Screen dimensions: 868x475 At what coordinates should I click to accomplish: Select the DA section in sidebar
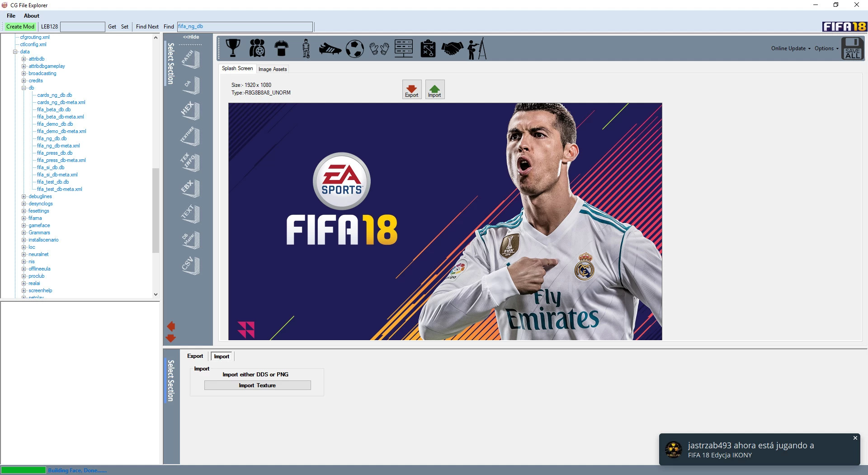190,85
